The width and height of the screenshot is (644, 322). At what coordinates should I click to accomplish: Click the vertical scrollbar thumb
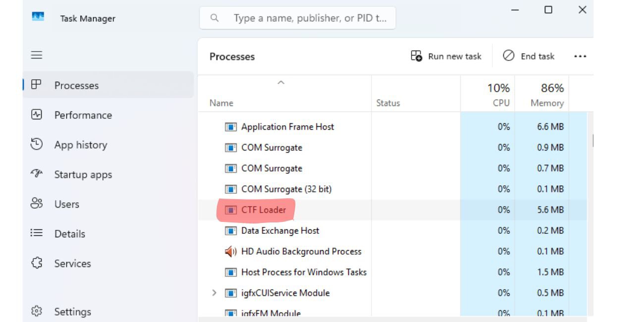[x=592, y=141]
